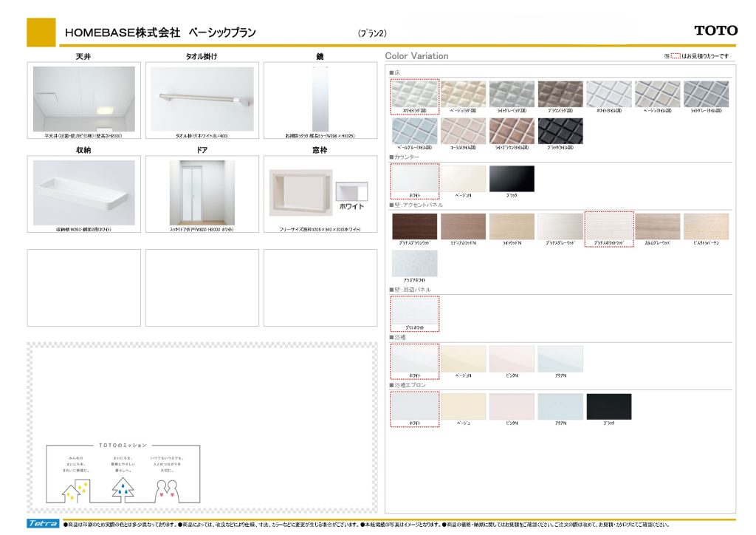The width and height of the screenshot is (756, 535).
Task: Open the door (ドア) product image
Action: 202,192
